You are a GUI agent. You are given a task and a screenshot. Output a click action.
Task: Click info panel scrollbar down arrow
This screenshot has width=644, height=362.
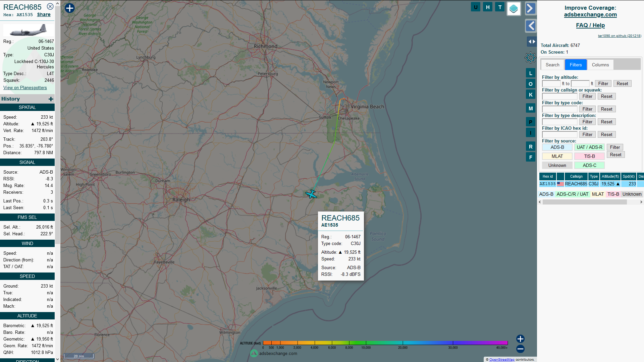coord(58,359)
